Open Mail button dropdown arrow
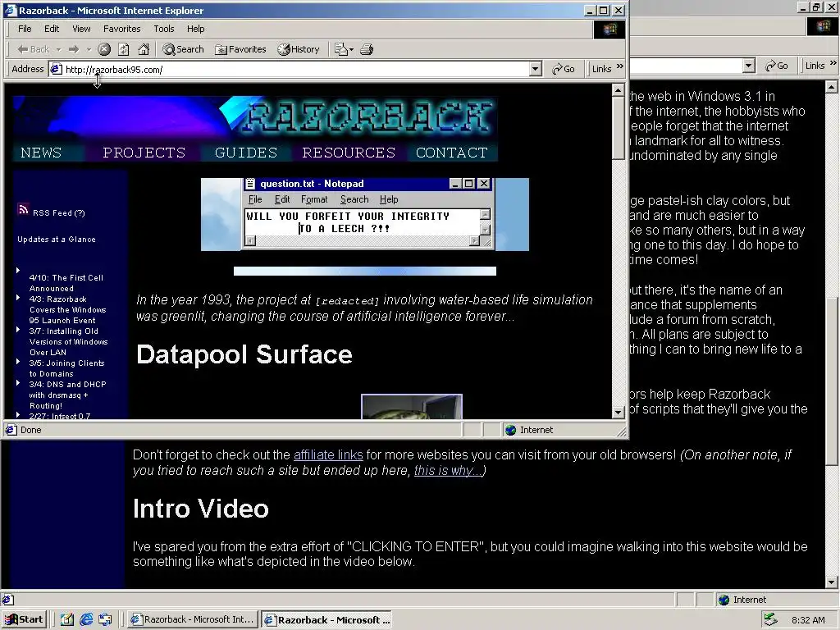This screenshot has height=630, width=840. [351, 49]
